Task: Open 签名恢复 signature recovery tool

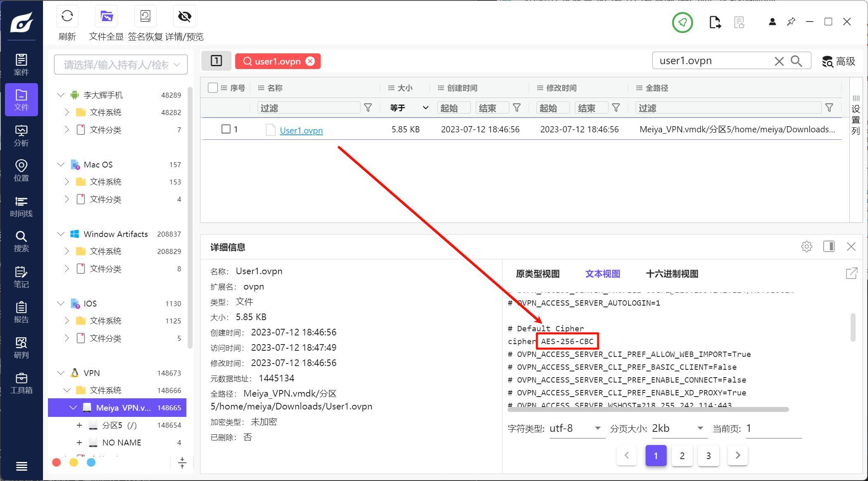Action: 145,17
